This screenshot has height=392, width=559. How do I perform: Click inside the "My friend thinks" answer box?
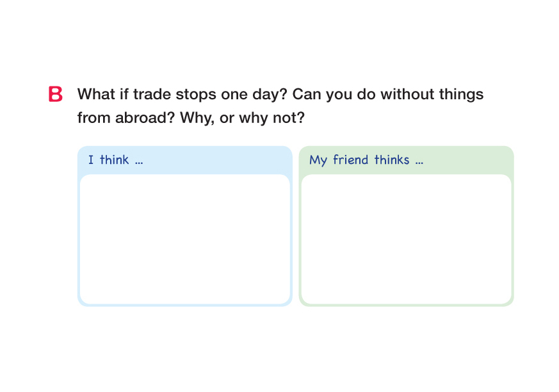click(406, 239)
